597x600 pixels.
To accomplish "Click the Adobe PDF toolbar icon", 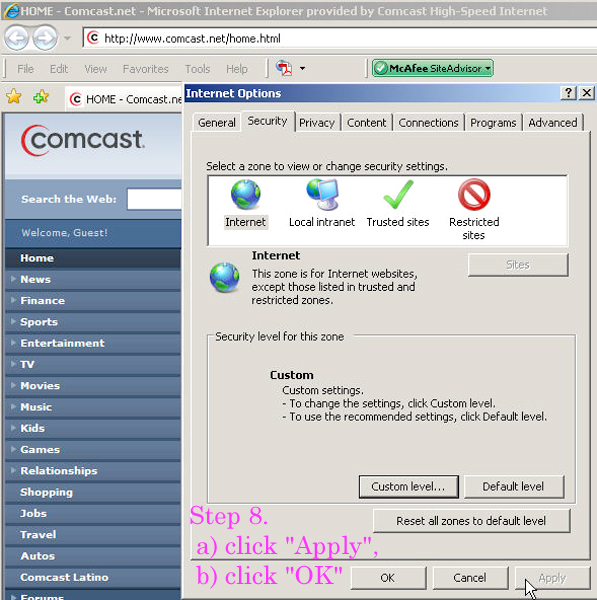I will pos(284,68).
